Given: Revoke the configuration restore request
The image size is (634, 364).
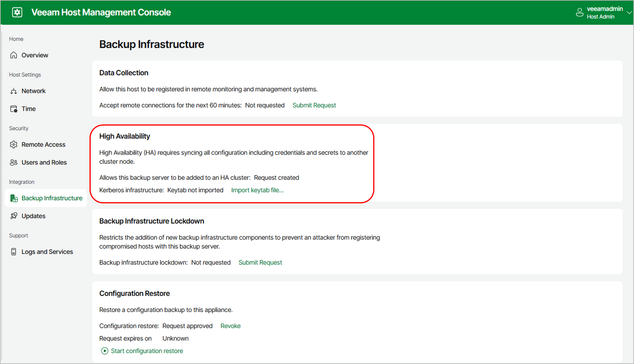Looking at the screenshot, I should [x=230, y=326].
